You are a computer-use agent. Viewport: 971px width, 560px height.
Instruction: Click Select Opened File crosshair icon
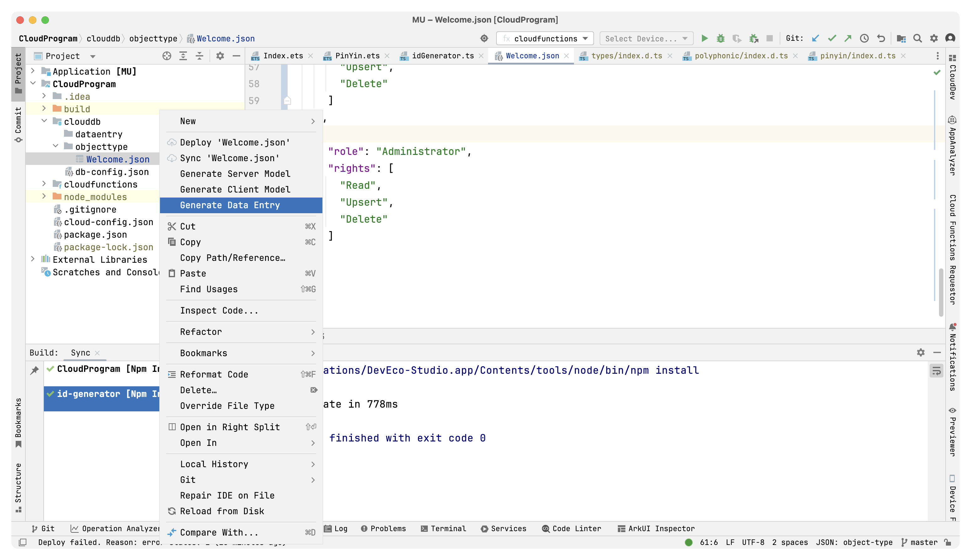167,56
